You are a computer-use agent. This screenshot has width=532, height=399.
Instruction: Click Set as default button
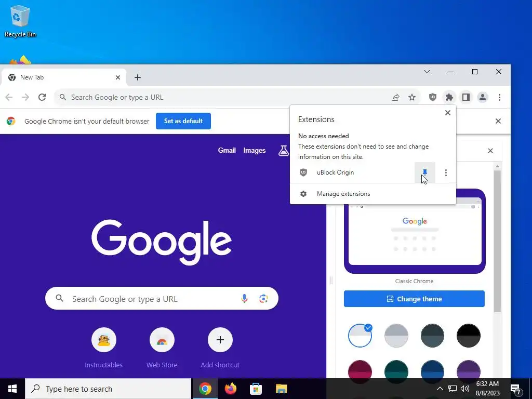183,121
